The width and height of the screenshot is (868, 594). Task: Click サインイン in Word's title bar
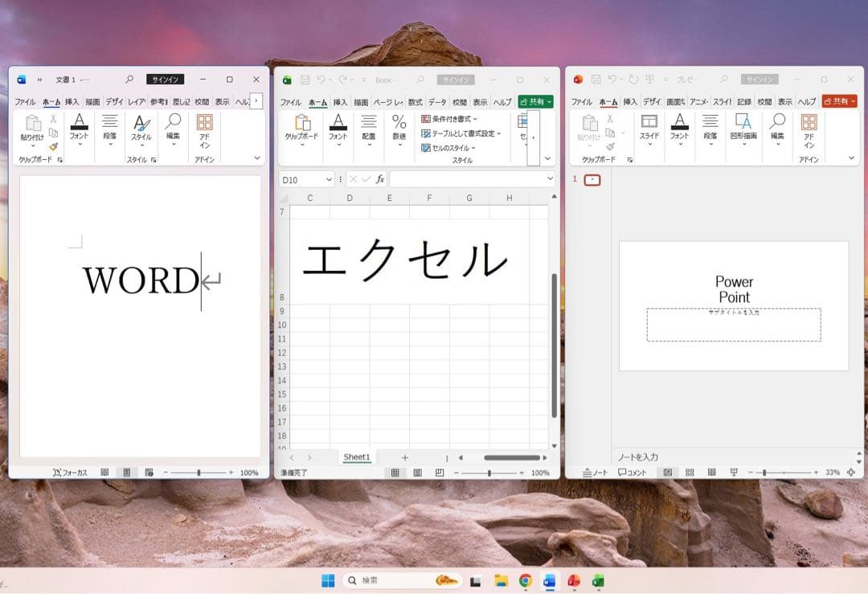pos(165,79)
